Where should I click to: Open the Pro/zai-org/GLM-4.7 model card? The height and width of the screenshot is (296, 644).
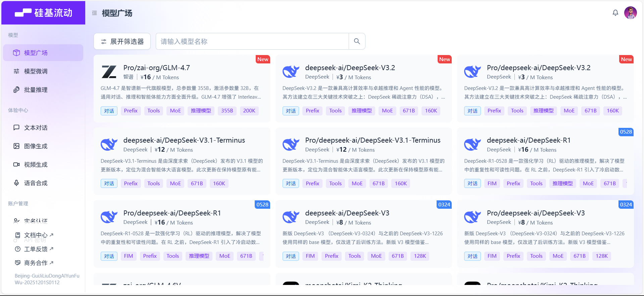[182, 89]
